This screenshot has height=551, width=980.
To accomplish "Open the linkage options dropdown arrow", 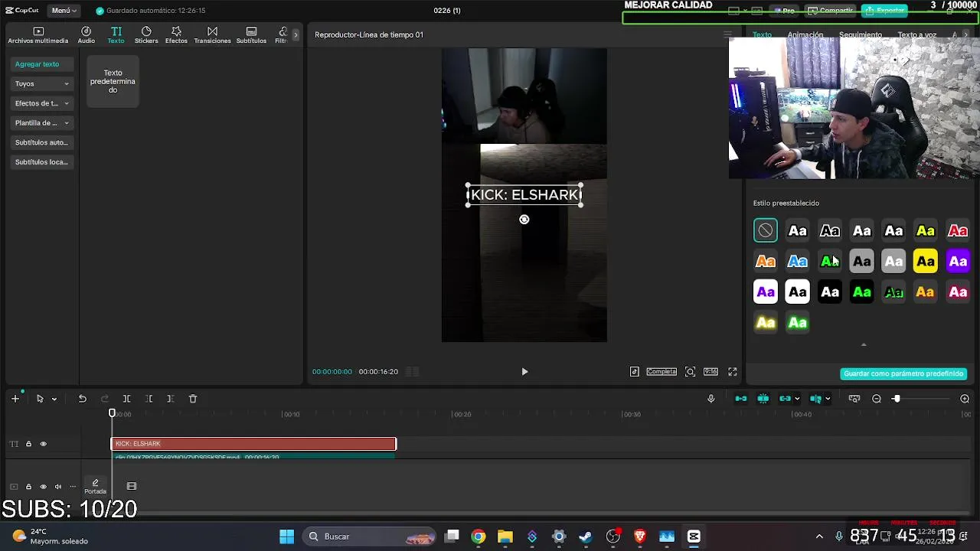I will 797,399.
